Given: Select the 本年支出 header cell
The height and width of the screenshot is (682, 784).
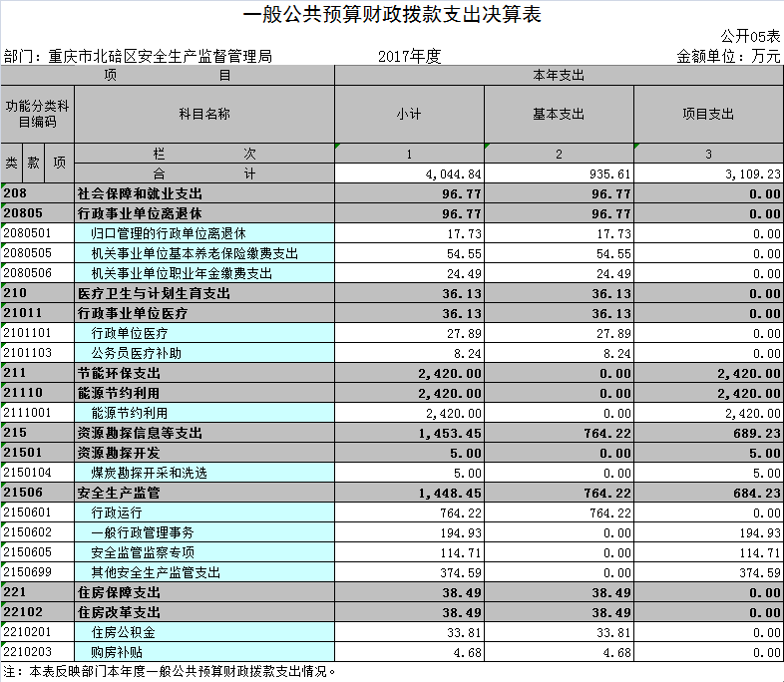Looking at the screenshot, I should [x=559, y=75].
